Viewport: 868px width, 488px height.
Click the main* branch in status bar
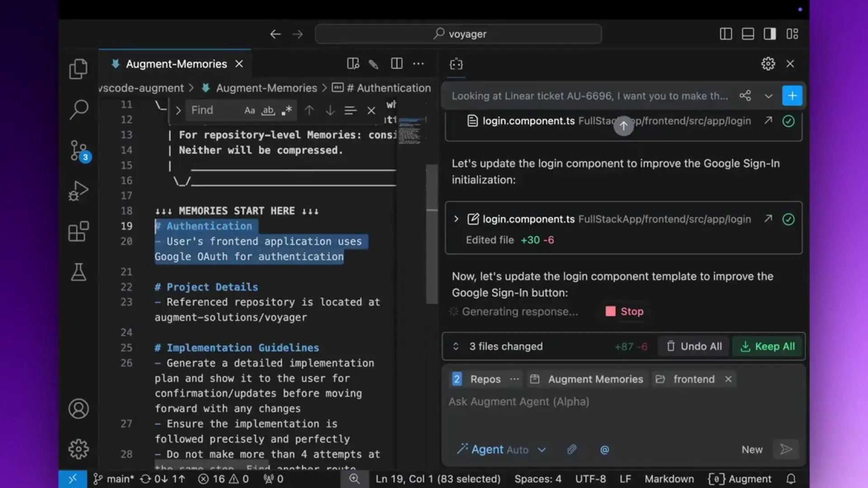point(113,479)
